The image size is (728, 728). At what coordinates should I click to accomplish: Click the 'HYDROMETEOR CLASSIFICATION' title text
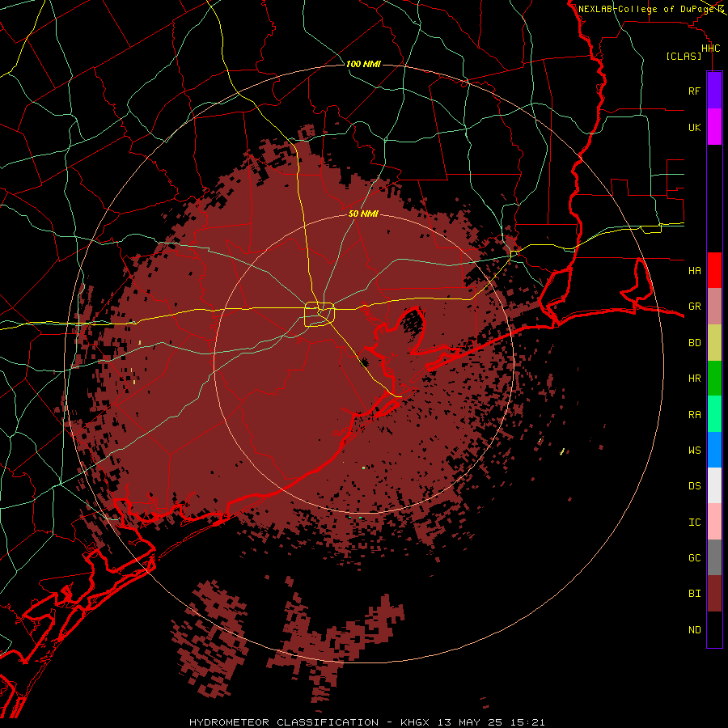point(284,722)
